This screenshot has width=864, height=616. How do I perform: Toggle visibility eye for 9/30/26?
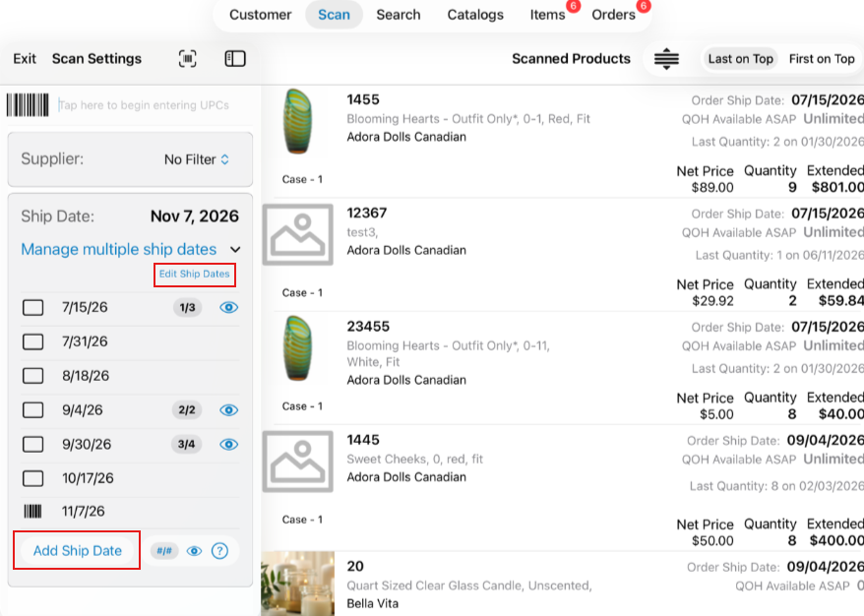tap(228, 444)
